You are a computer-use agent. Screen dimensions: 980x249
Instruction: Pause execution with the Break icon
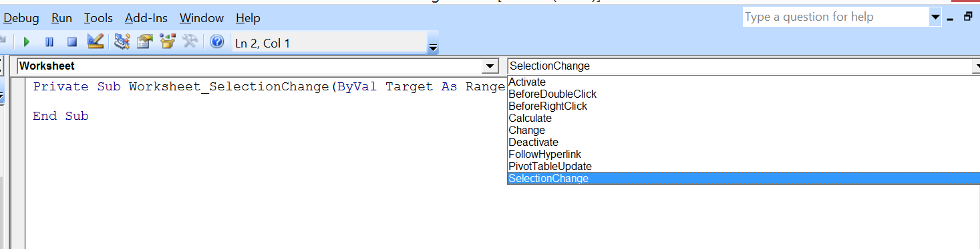tap(49, 42)
